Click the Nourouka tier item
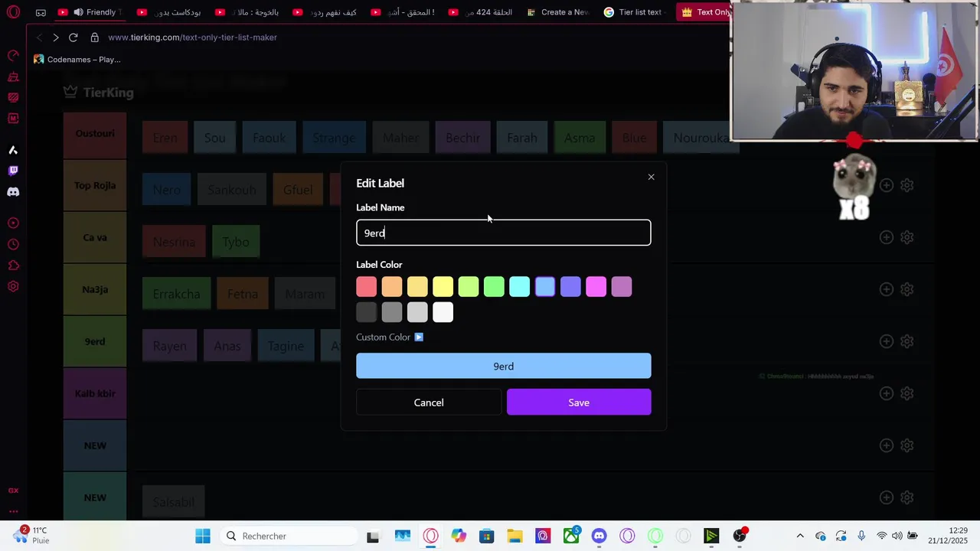The image size is (980, 551). [701, 138]
